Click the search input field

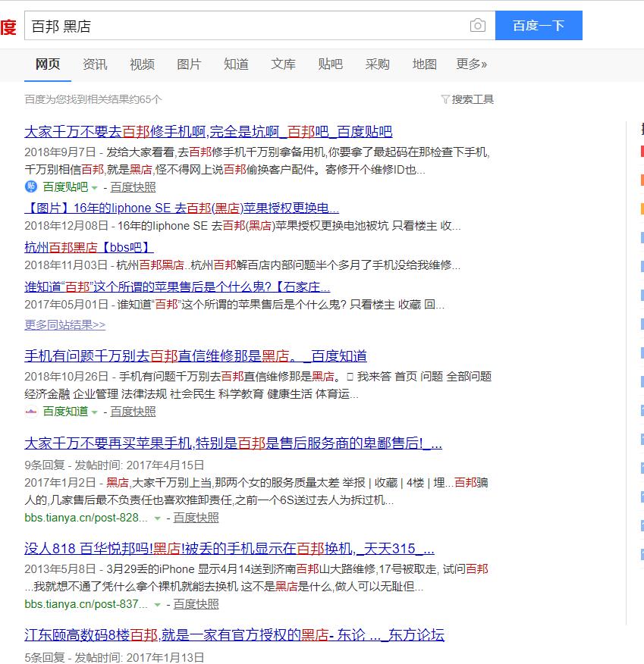coord(246,26)
